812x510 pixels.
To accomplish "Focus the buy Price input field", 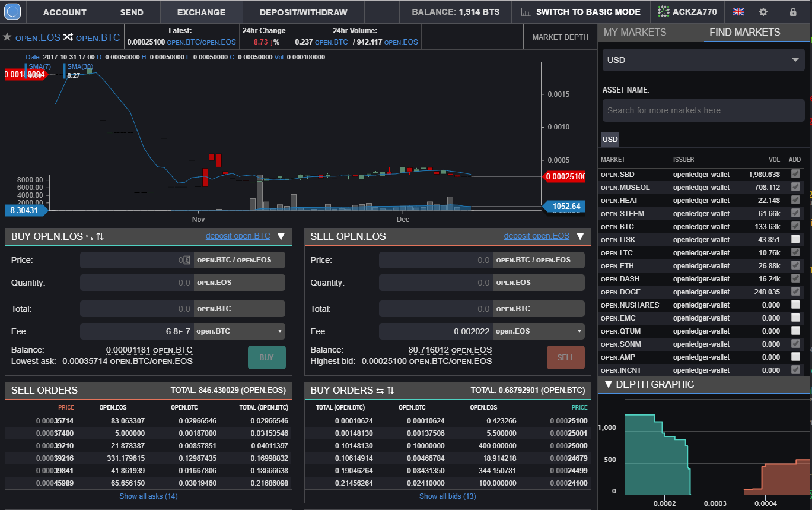I will [136, 260].
